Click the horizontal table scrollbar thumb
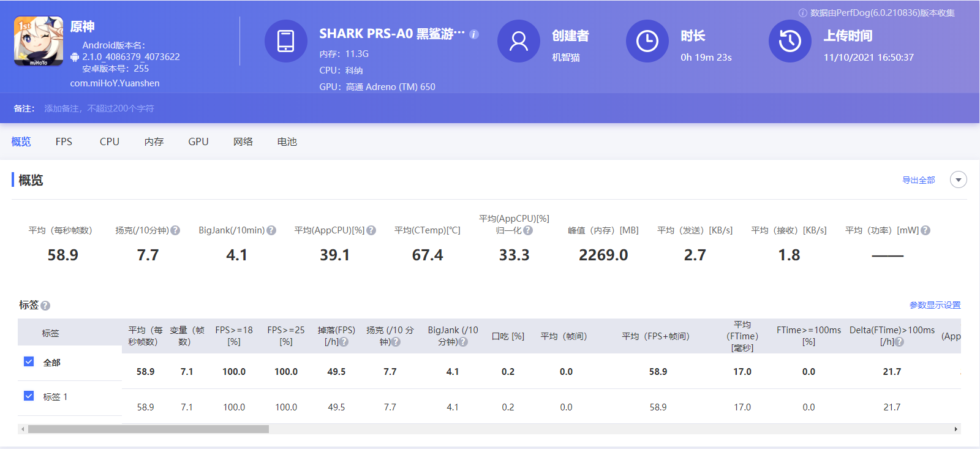This screenshot has width=980, height=449. (148, 429)
